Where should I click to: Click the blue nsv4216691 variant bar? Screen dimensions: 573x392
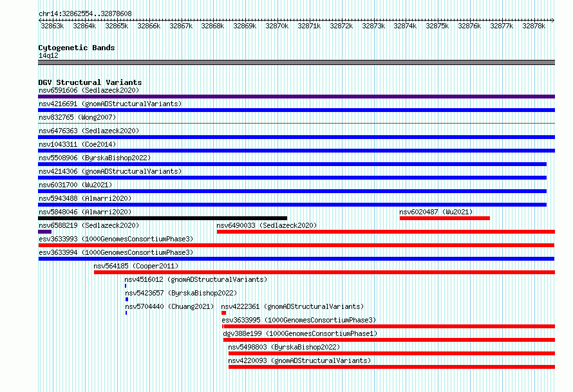point(296,110)
